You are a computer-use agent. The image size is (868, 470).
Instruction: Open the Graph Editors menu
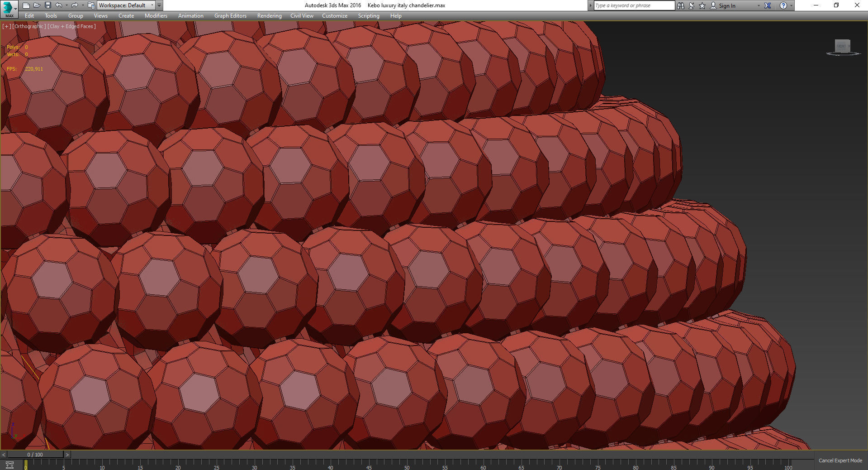point(230,16)
